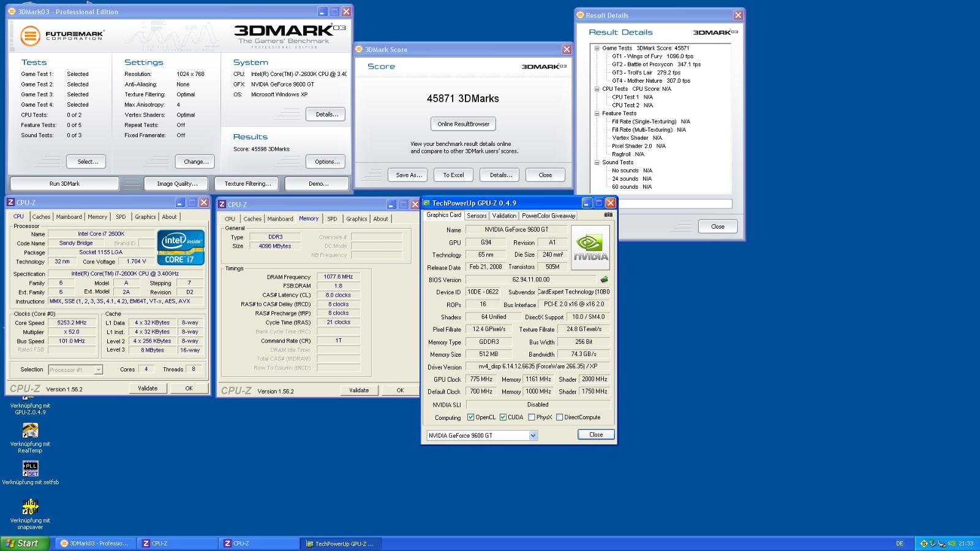Viewport: 980px width, 551px height.
Task: Click the DRAM Frequency value 1077.6 MHz
Action: [338, 277]
